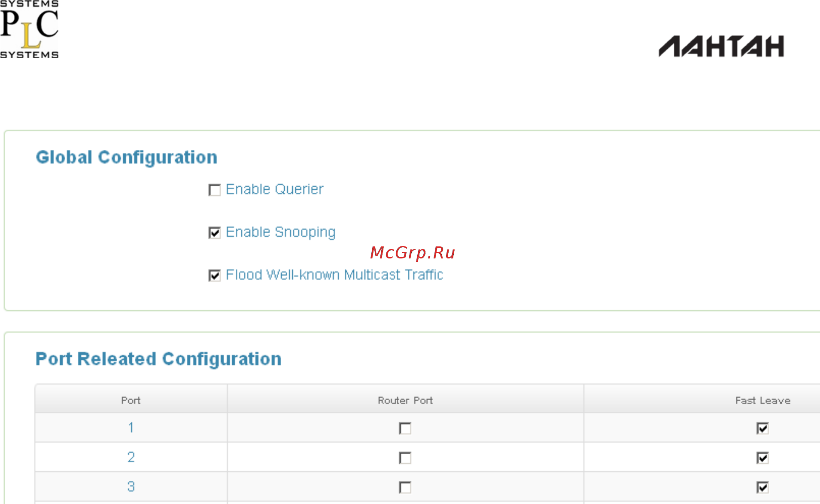The height and width of the screenshot is (504, 820).
Task: Click the Enable Querier label
Action: point(274,189)
